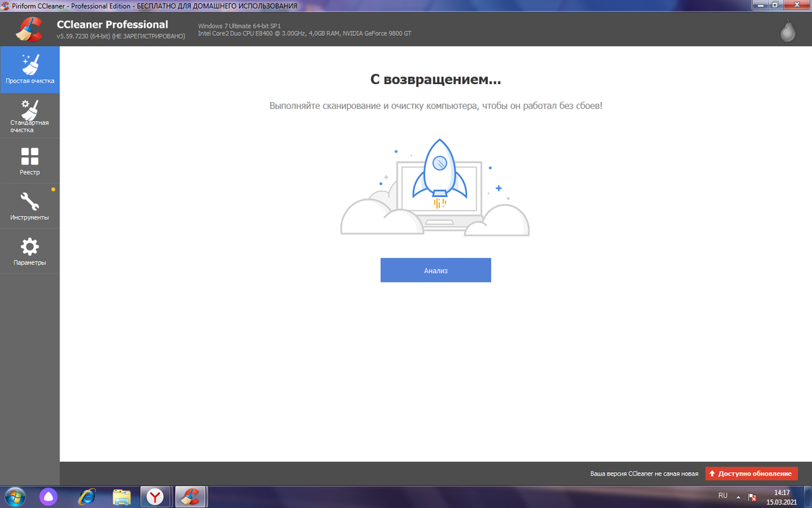Open the Инструменты section

30,206
